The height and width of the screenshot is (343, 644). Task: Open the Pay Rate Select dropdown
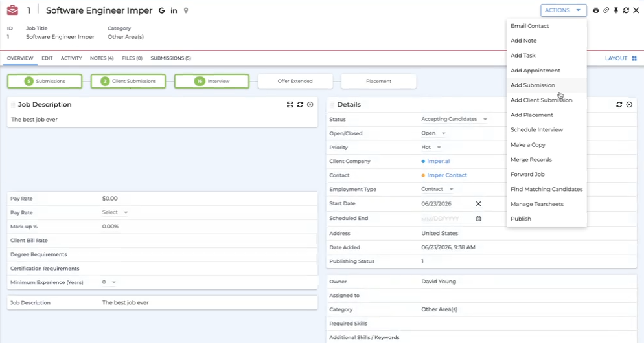[x=115, y=212]
